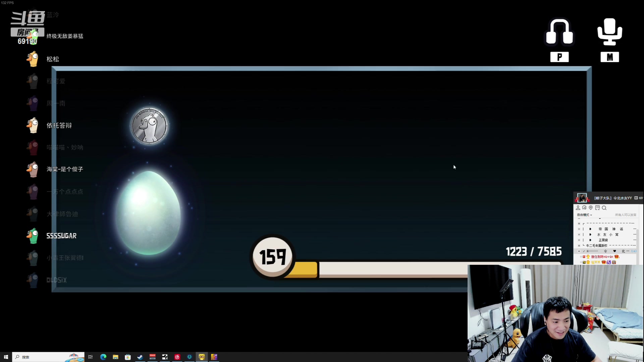Click the goose avatar beside 依托答辩
The image size is (644, 362).
(x=33, y=125)
